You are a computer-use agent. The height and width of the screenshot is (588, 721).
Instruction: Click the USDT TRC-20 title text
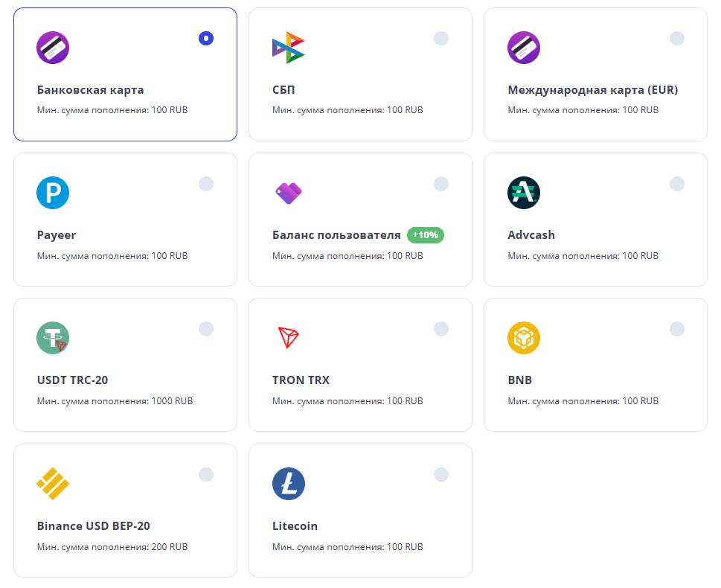[x=72, y=380]
